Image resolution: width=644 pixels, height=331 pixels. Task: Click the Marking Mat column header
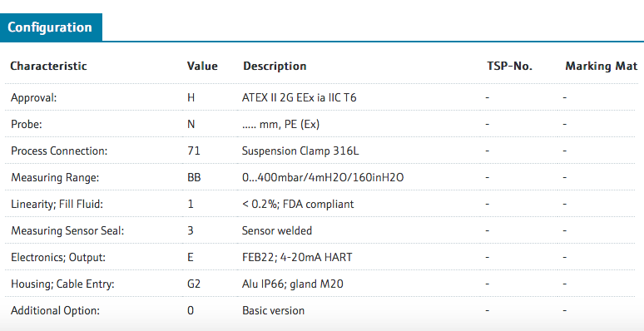click(x=602, y=67)
